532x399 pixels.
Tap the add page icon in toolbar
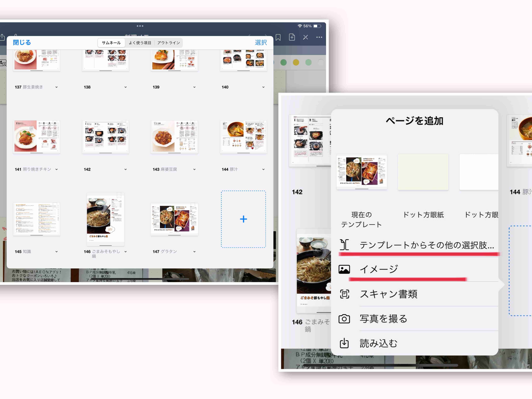pyautogui.click(x=292, y=37)
